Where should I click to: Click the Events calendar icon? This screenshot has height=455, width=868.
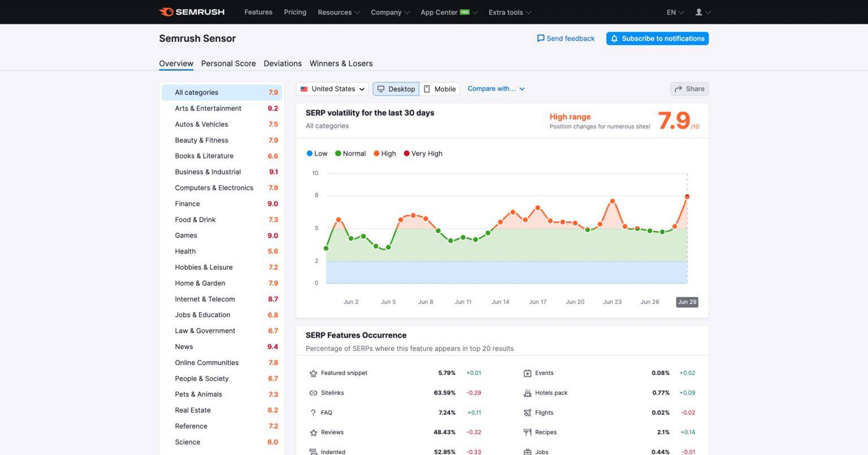click(527, 373)
